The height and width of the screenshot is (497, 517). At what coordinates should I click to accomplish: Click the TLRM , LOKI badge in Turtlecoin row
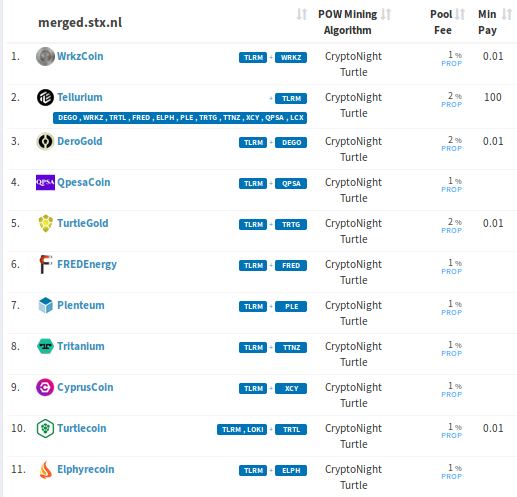coord(242,429)
